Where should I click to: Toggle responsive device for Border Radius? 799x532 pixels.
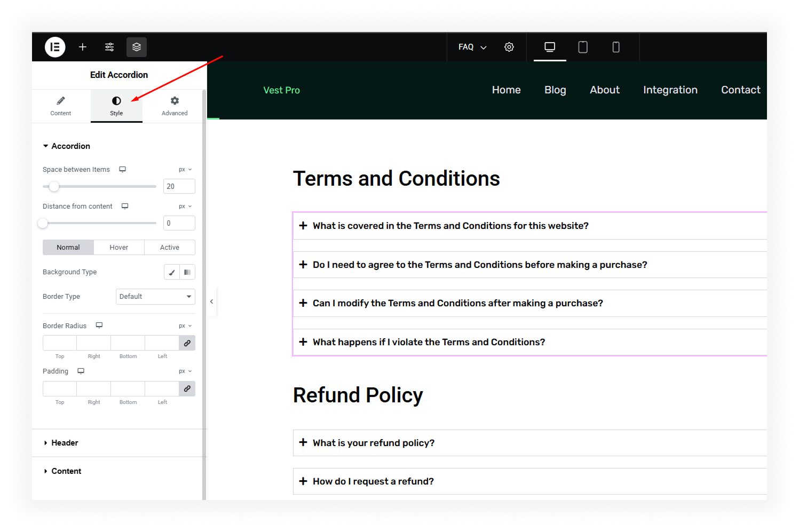(x=99, y=325)
